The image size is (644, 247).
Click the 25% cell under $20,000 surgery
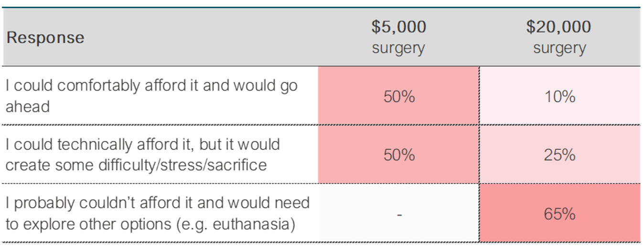(559, 155)
